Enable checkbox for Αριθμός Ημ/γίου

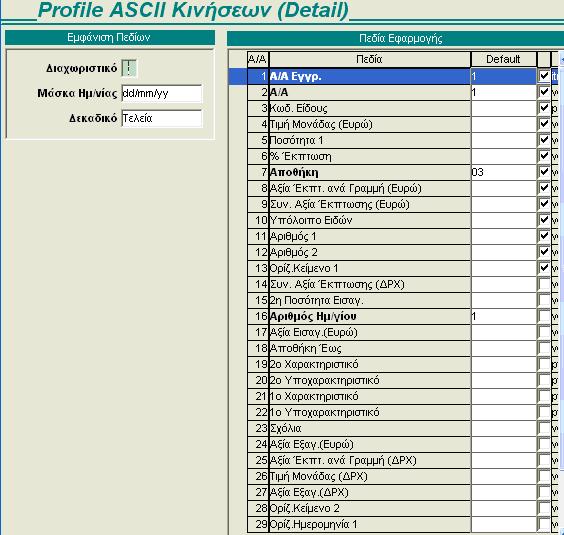click(x=544, y=316)
